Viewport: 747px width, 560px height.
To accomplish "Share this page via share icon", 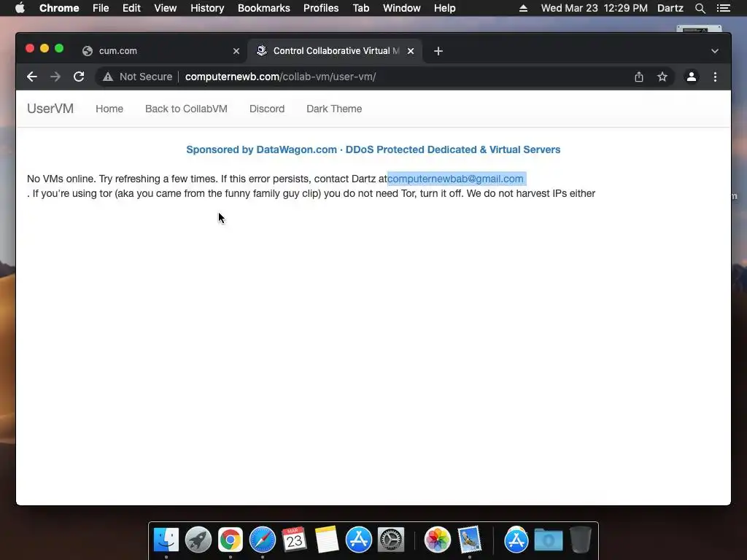I will point(639,77).
